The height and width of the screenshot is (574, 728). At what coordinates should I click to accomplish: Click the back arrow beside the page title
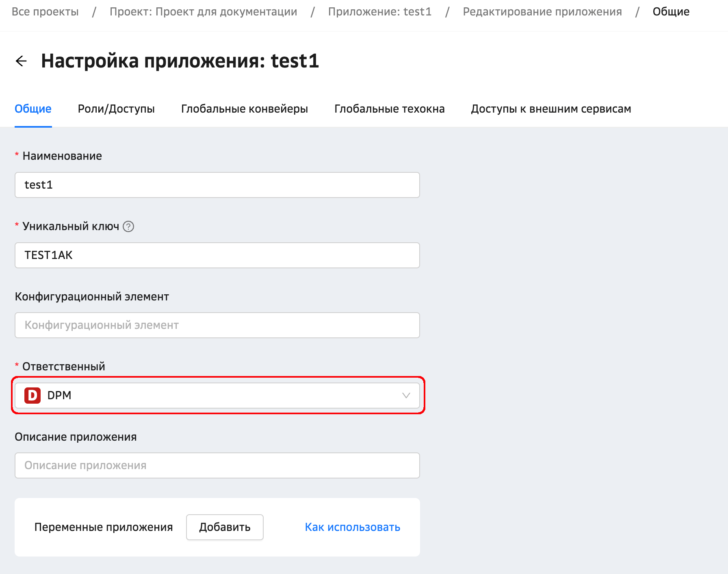tap(21, 61)
